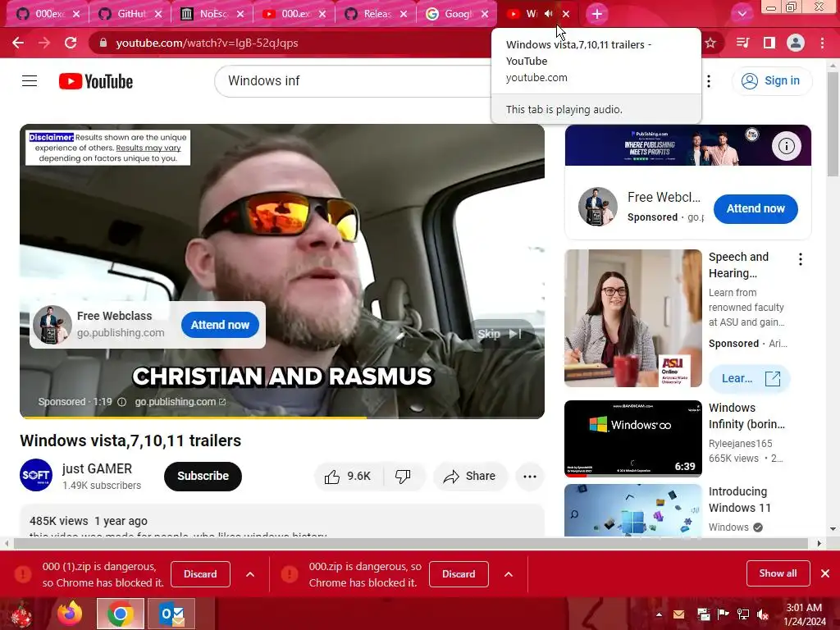Open the tab search dropdown arrow
Screen dimensions: 840x630
[x=742, y=14]
